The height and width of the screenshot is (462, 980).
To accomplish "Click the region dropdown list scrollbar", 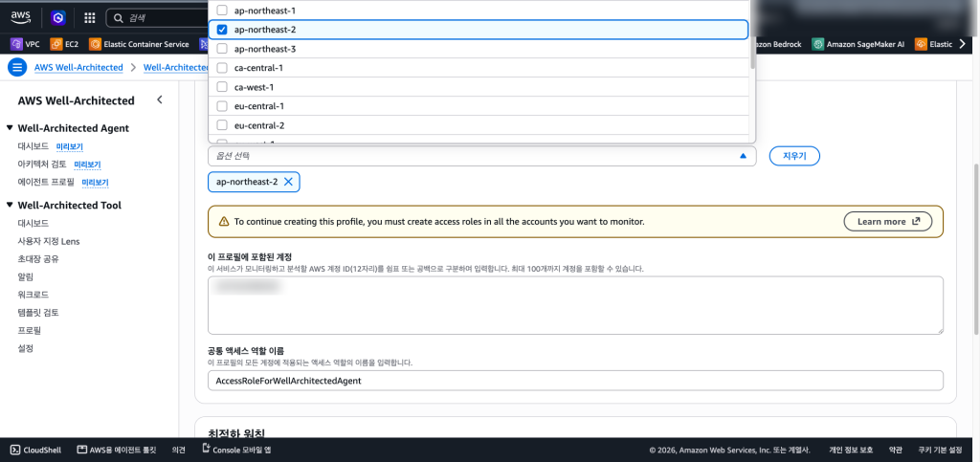I will point(752,34).
